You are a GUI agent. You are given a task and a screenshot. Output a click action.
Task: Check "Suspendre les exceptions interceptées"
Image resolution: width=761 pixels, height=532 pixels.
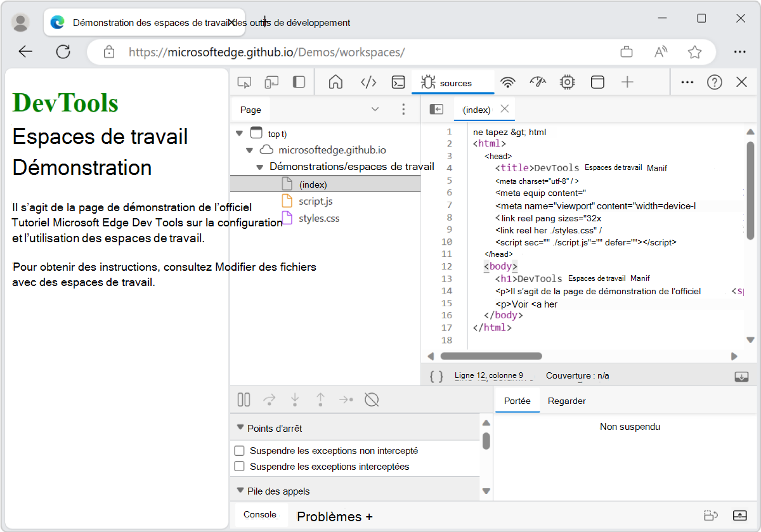[239, 466]
